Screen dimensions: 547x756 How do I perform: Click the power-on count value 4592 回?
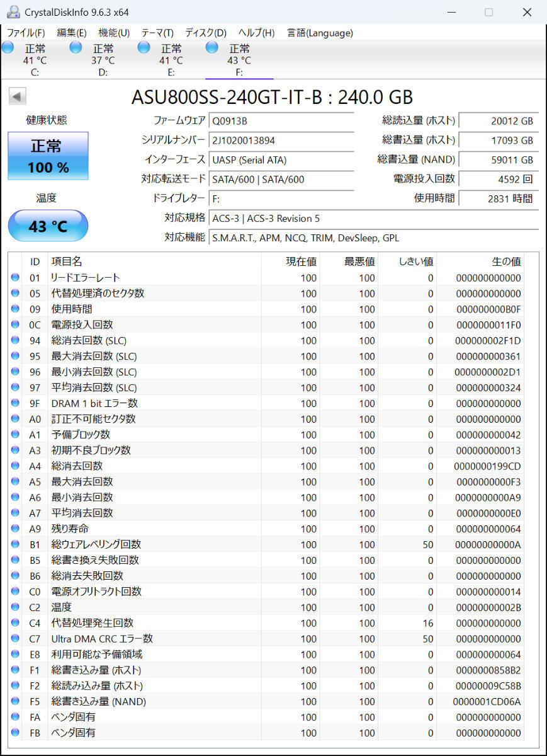(x=499, y=179)
